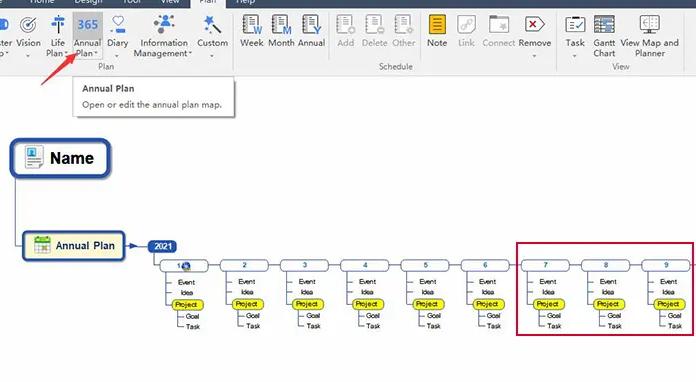Open the Life Plan signpost icon
This screenshot has width=696, height=382.
(x=58, y=25)
